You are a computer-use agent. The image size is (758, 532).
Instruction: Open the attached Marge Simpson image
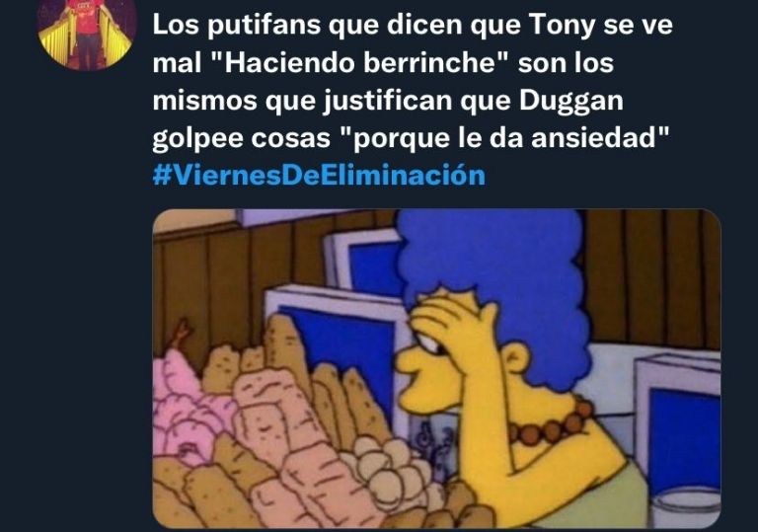[436, 368]
